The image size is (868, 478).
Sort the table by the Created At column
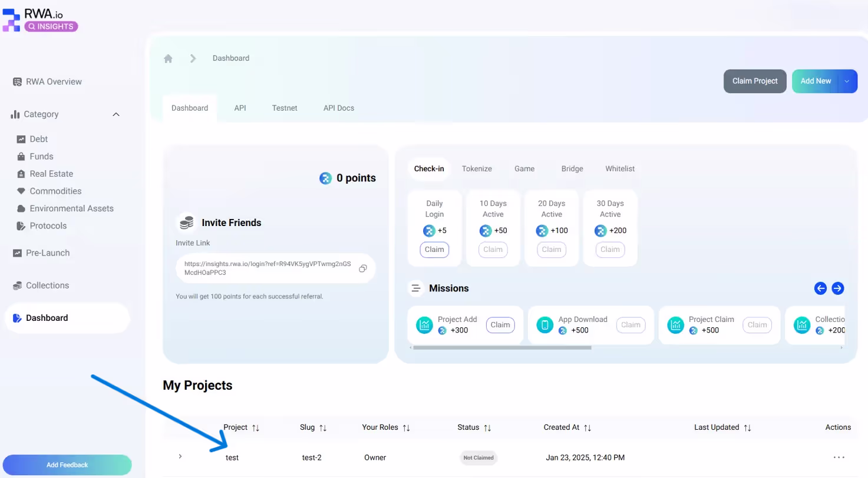coord(588,428)
